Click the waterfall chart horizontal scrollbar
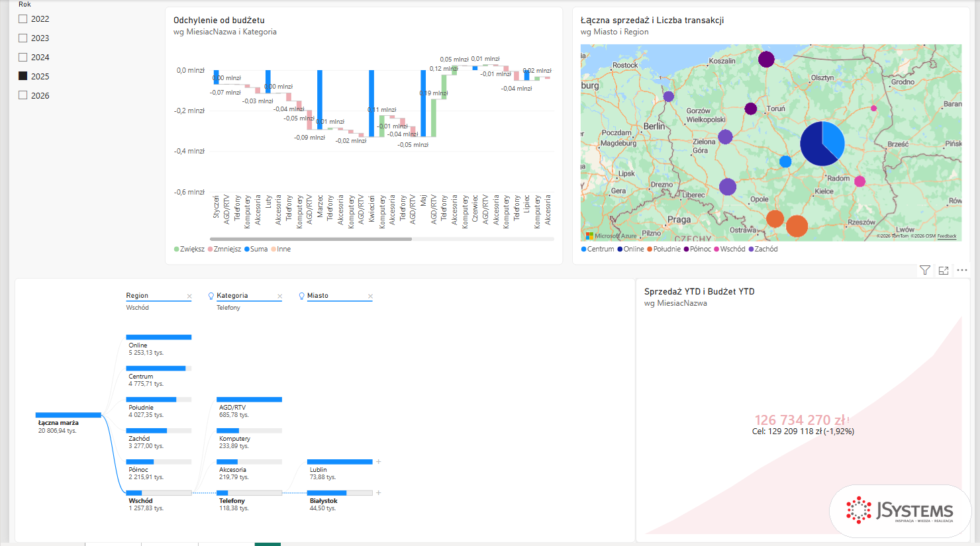 tap(311, 239)
